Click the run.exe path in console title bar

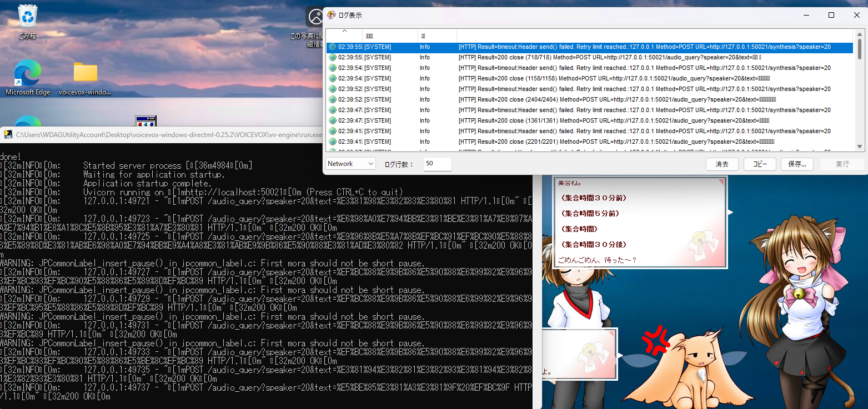coord(169,134)
